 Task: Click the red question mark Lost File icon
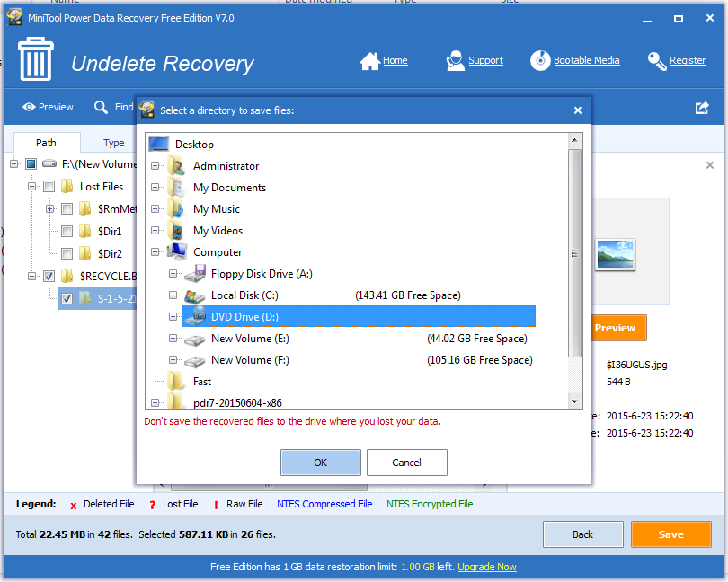tap(152, 505)
